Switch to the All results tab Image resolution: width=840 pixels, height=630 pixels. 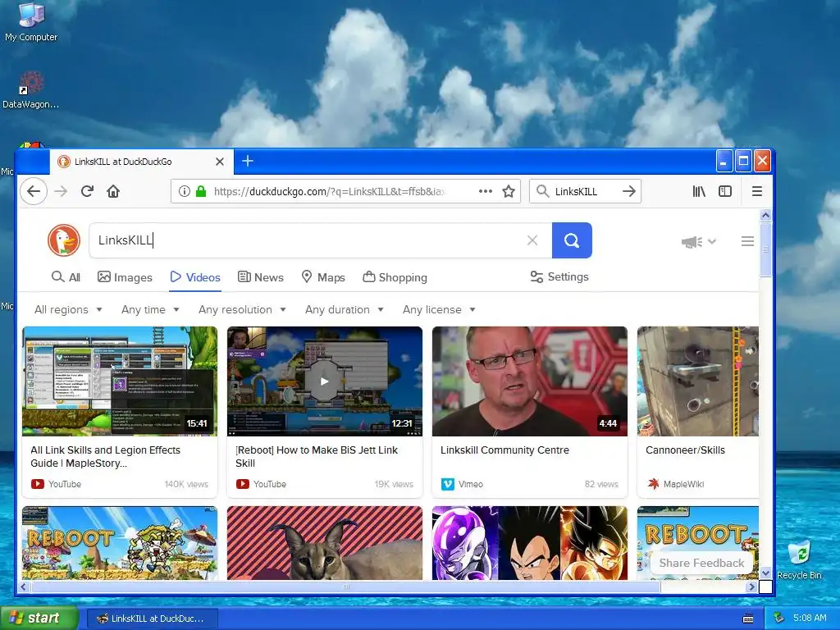tap(66, 277)
